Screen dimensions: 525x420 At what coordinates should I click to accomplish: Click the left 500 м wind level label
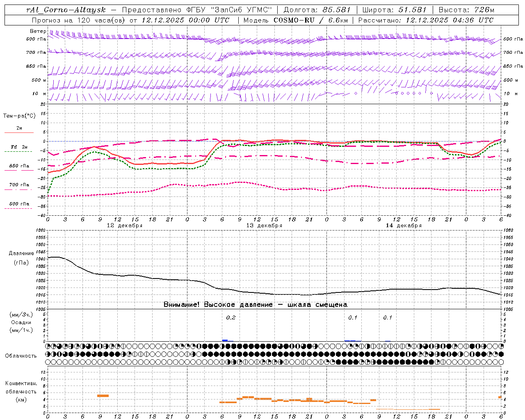coord(39,80)
